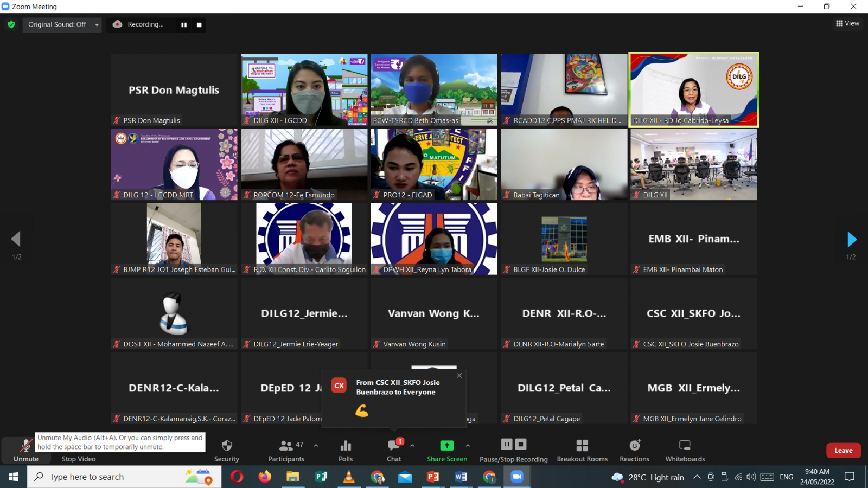The image size is (868, 488).
Task: Open Breakout Rooms icon
Action: click(x=582, y=445)
